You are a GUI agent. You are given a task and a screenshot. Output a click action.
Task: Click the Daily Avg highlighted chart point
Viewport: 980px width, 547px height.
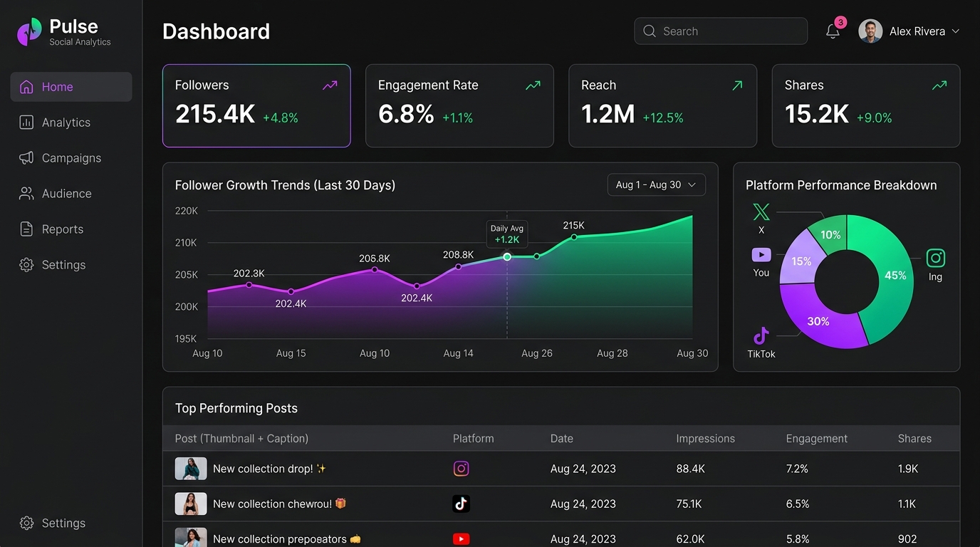(x=507, y=256)
